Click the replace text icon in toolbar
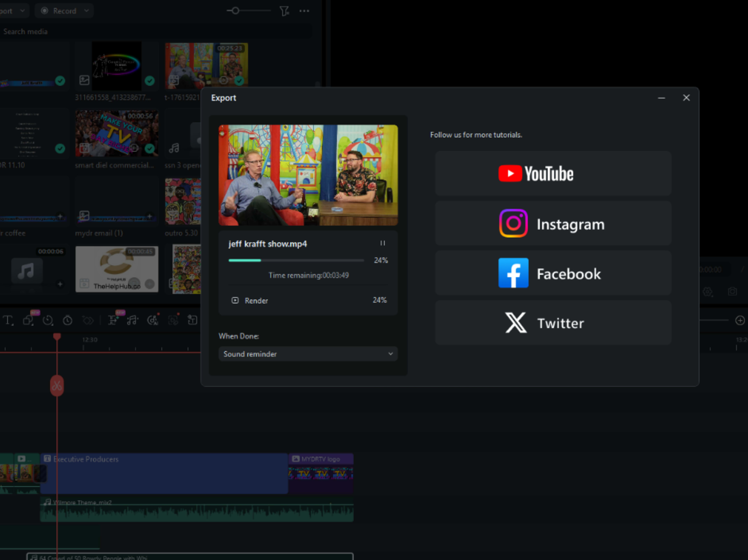748x560 pixels. click(x=192, y=320)
